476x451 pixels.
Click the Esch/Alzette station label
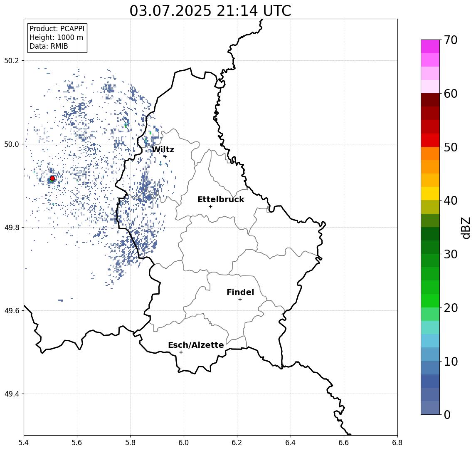point(196,345)
